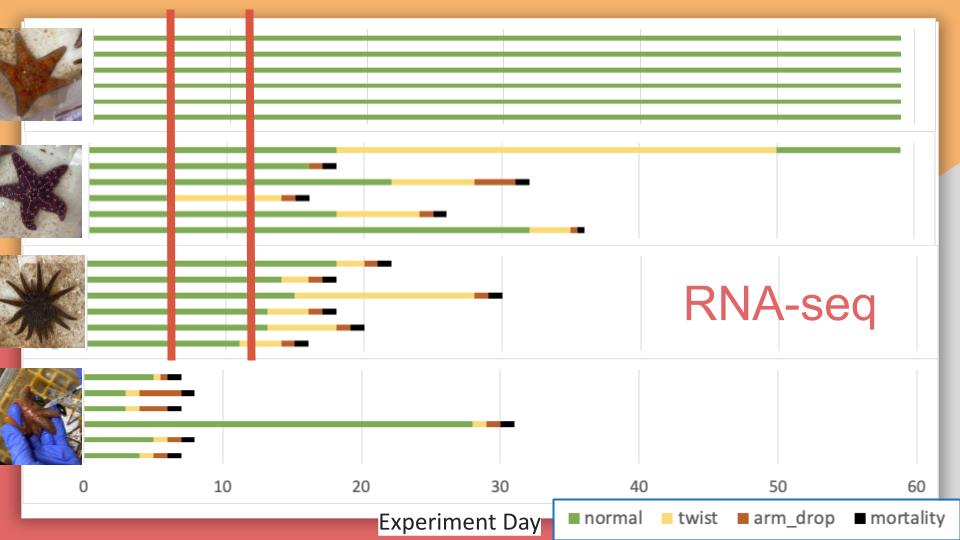Select the black sunflower star photo

42,302
